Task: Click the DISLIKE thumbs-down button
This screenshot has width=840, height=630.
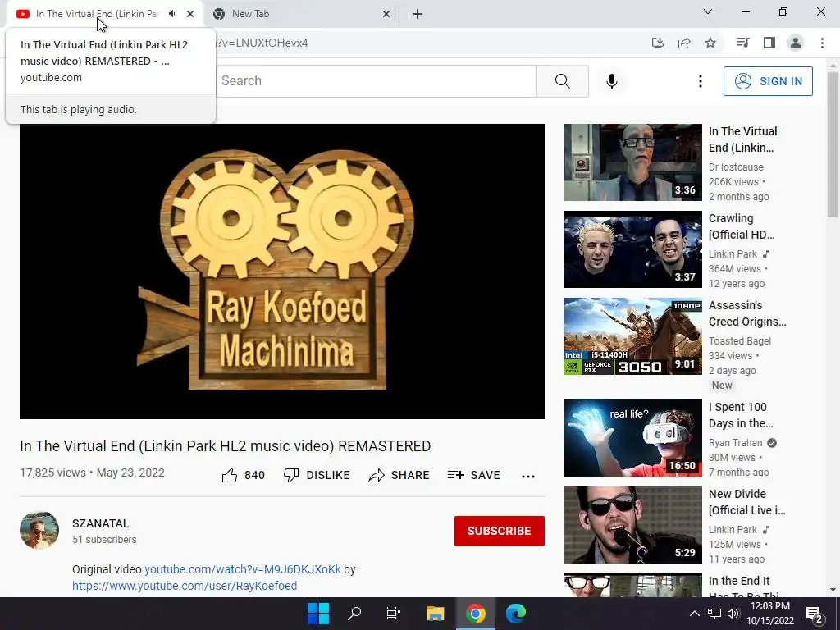Action: tap(317, 475)
